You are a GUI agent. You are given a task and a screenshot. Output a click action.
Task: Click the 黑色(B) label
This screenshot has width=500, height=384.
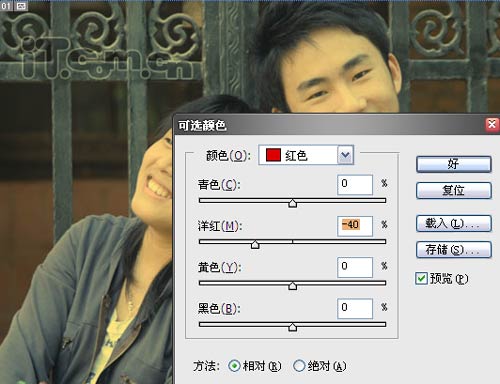point(219,309)
